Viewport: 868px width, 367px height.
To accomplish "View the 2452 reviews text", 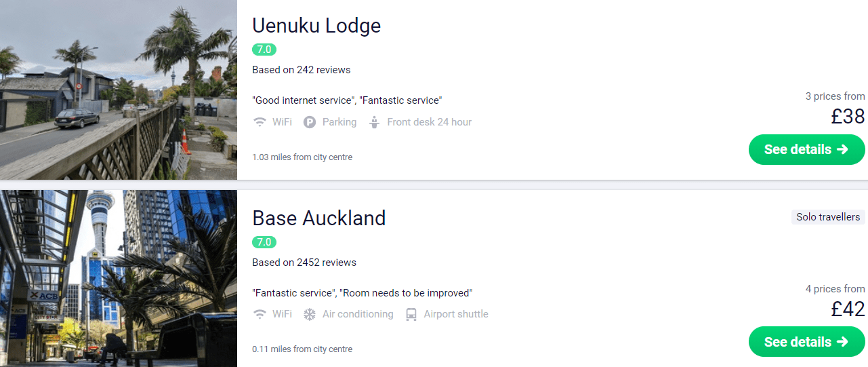I will tap(304, 263).
